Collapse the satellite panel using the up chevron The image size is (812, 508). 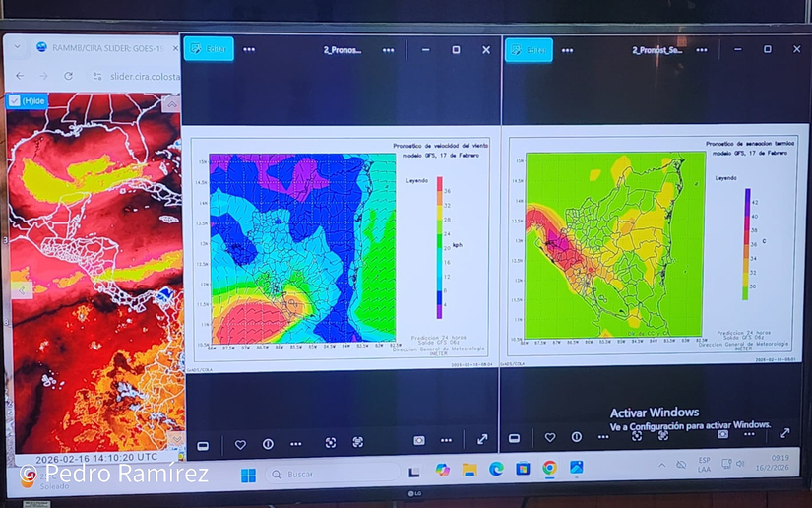click(171, 104)
